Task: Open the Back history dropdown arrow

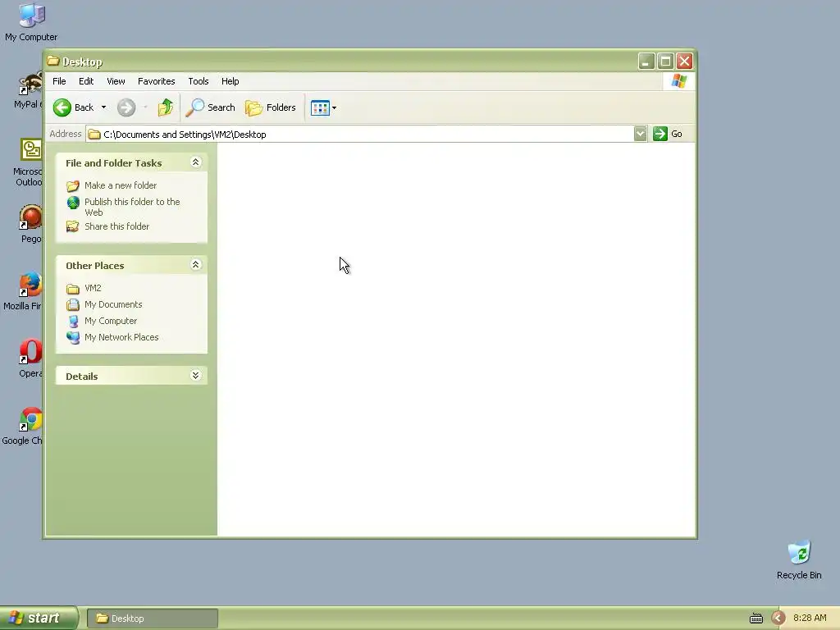Action: pos(103,107)
